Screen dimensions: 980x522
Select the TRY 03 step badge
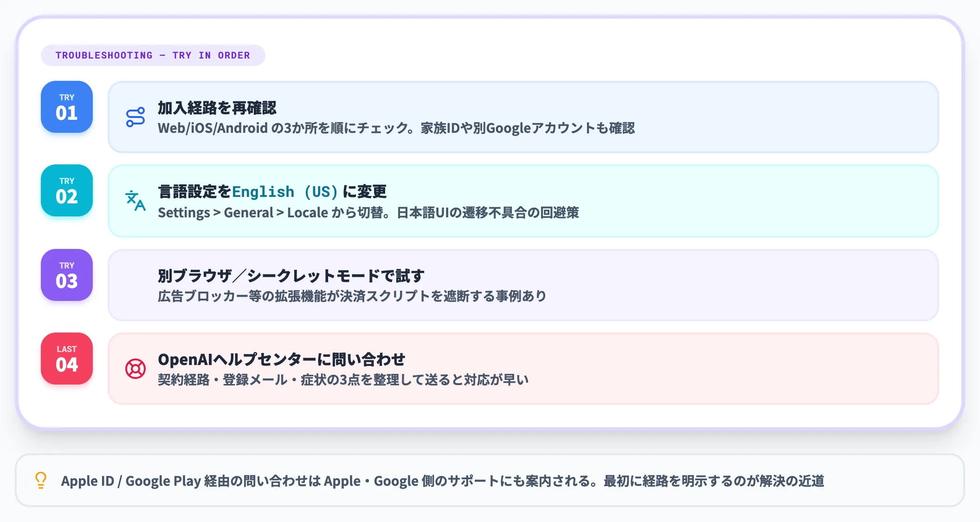[67, 275]
